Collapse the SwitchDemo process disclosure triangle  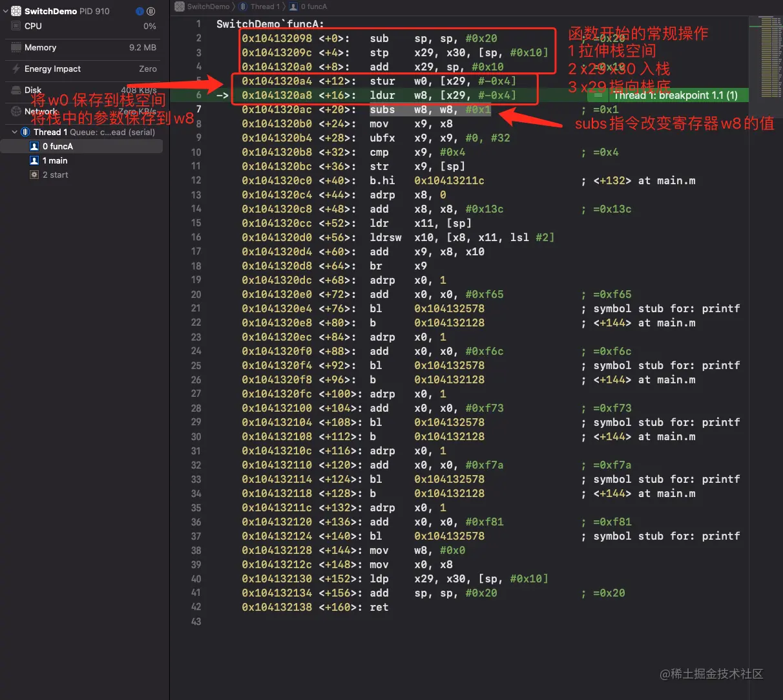6,11
